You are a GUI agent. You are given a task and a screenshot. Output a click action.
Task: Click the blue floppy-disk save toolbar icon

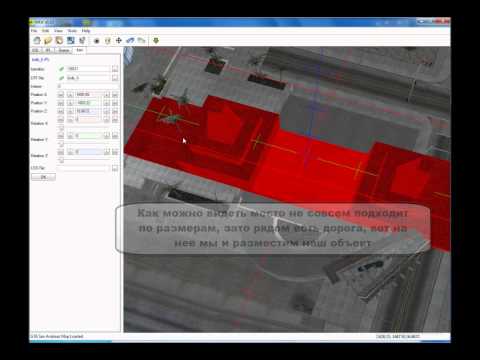(x=71, y=41)
